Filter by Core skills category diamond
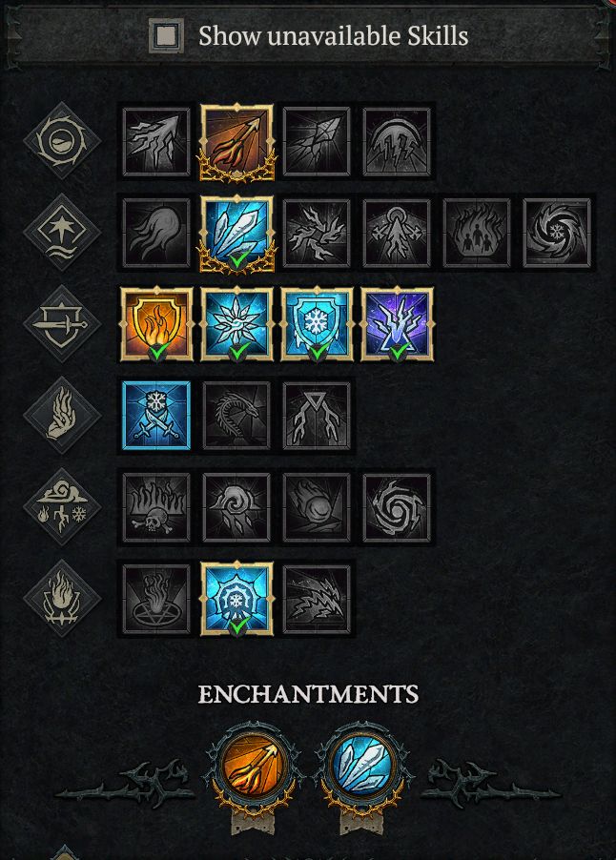Screen dimensions: 616x860 pyautogui.click(x=61, y=232)
